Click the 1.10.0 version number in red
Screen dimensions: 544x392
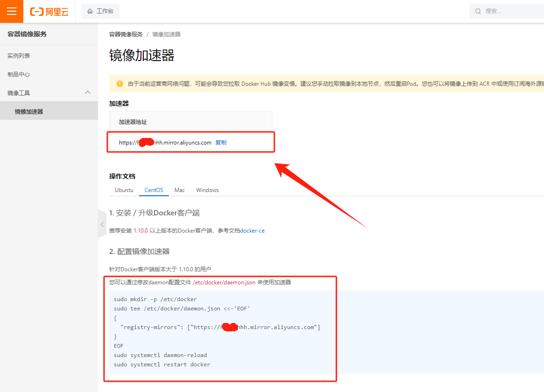[141, 230]
